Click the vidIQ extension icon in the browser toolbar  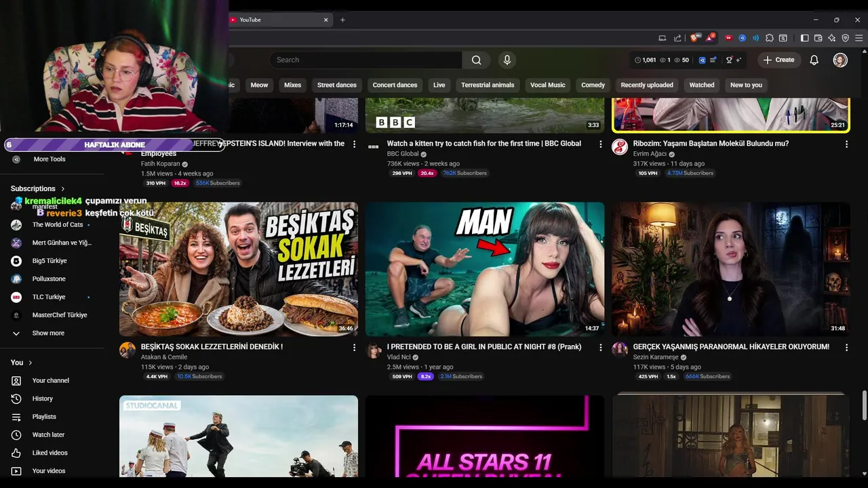(x=743, y=38)
